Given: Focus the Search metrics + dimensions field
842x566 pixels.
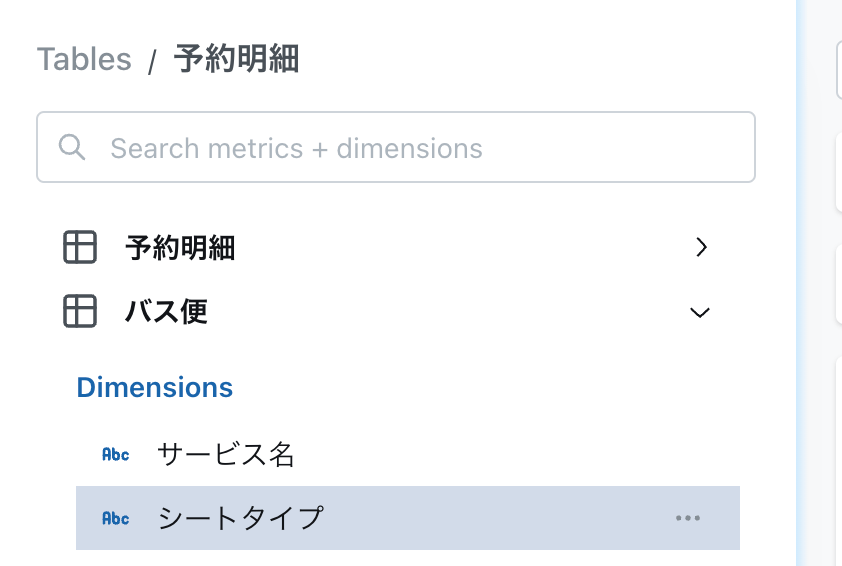Looking at the screenshot, I should point(396,147).
